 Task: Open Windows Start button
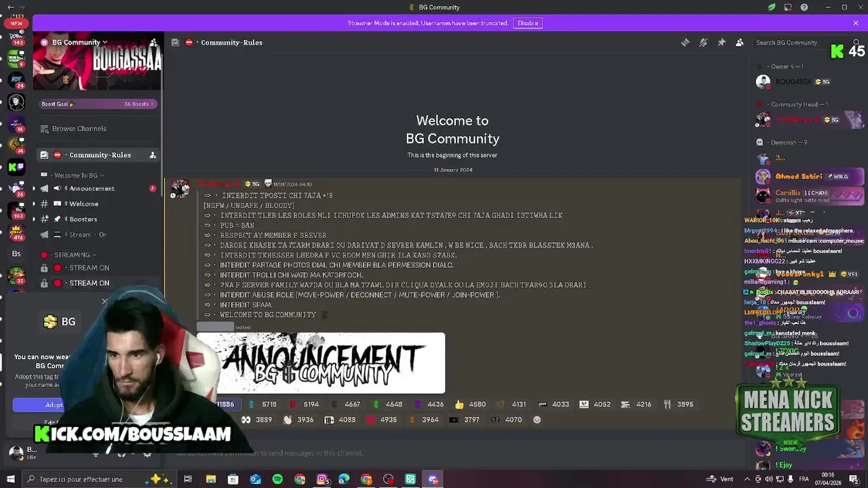(x=10, y=479)
